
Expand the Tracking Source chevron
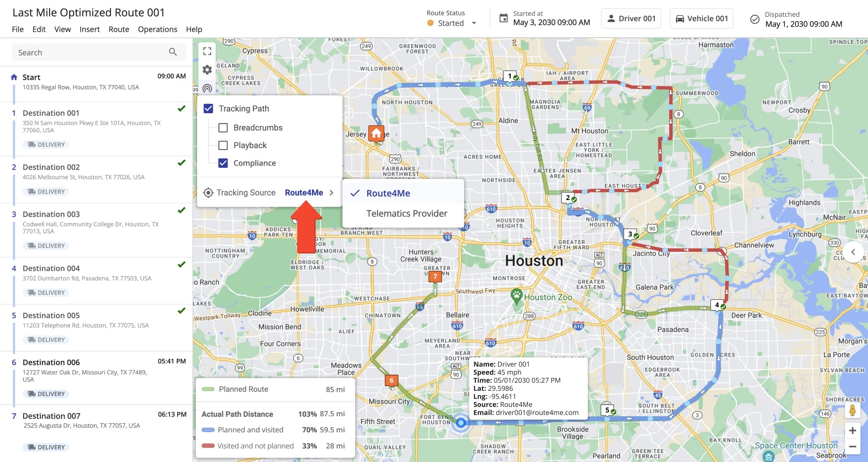[332, 192]
